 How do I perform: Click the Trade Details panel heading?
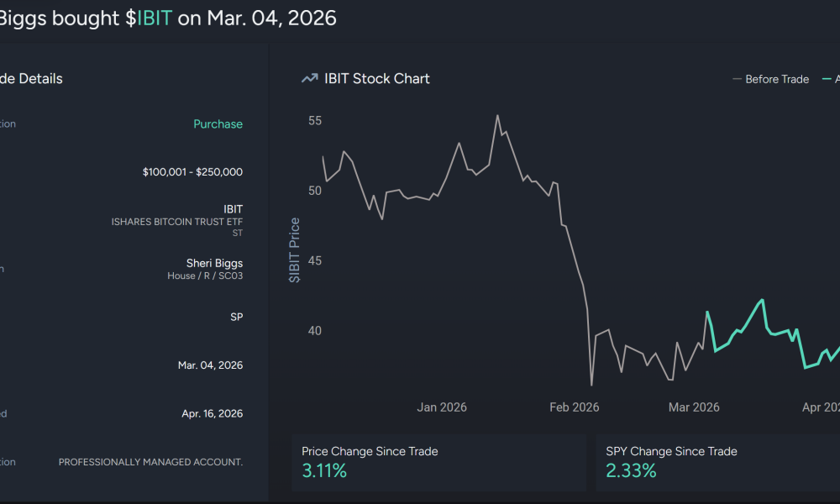tap(31, 78)
